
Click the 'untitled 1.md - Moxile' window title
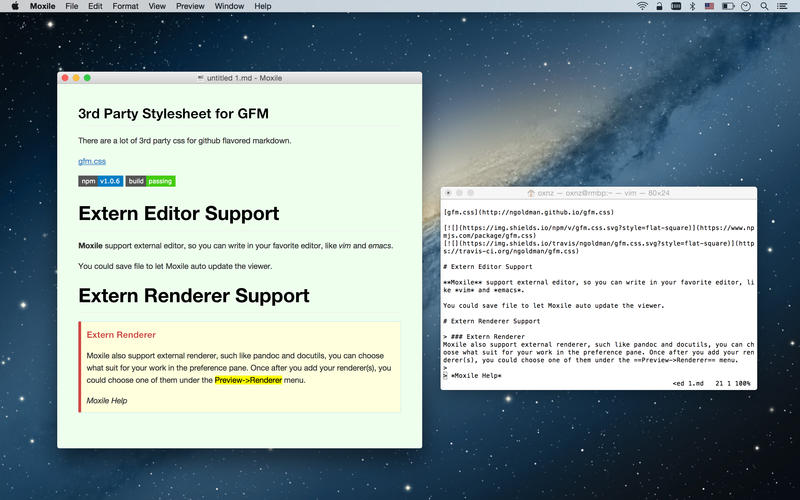[x=244, y=78]
